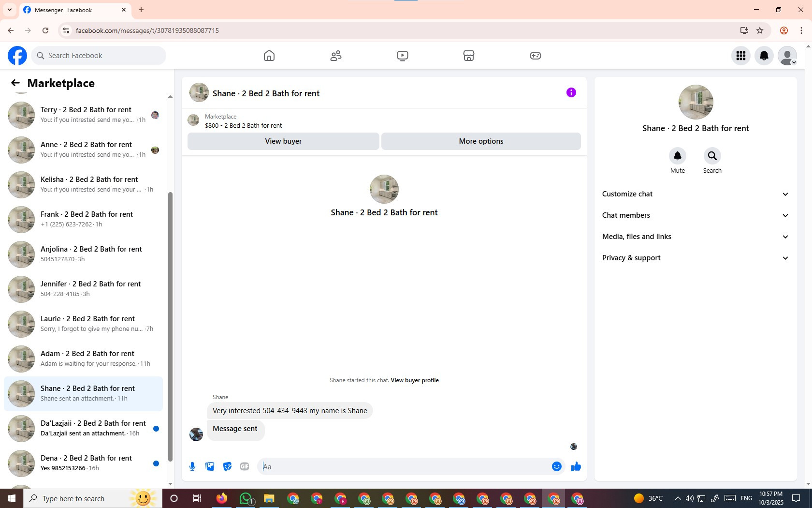Click the More options button

click(481, 141)
